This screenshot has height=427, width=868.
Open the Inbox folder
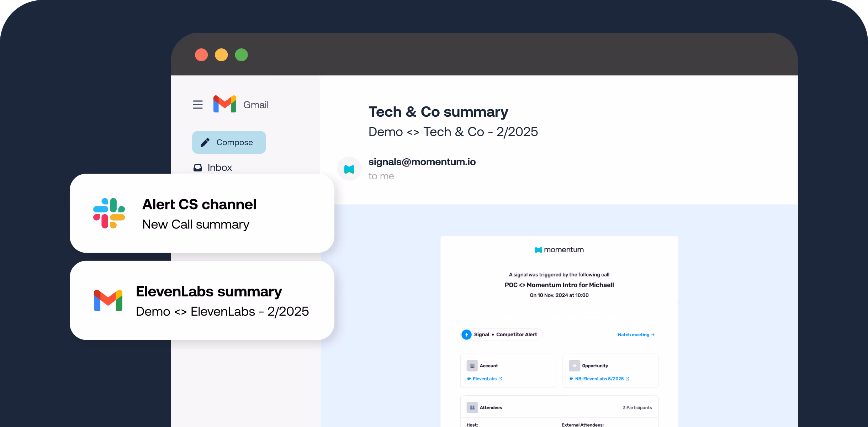tap(219, 167)
